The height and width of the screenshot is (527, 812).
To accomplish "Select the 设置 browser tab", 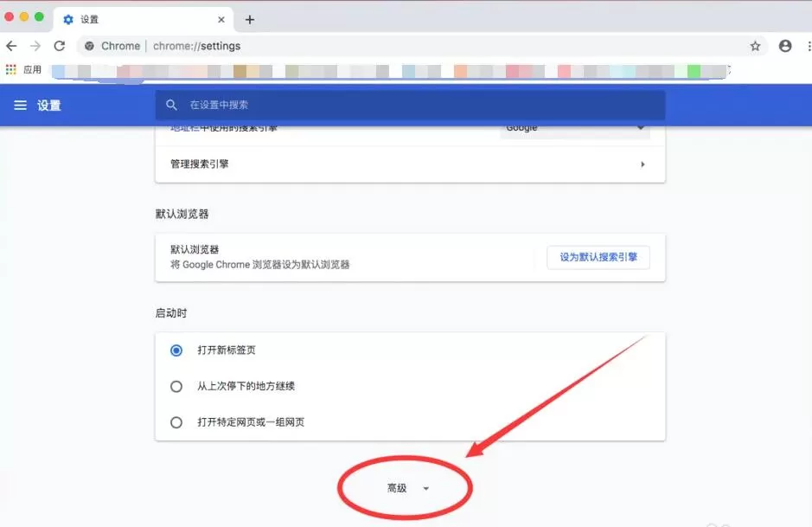I will [143, 20].
